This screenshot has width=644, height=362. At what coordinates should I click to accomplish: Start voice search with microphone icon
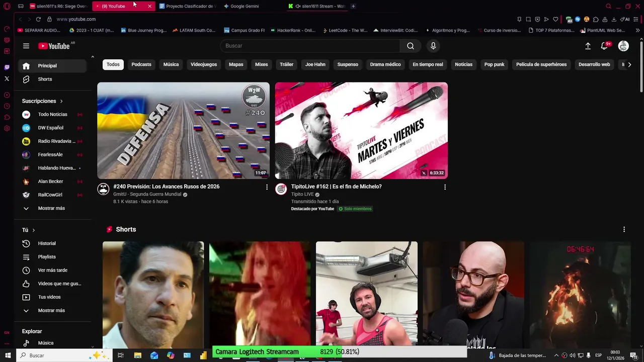[x=433, y=46]
